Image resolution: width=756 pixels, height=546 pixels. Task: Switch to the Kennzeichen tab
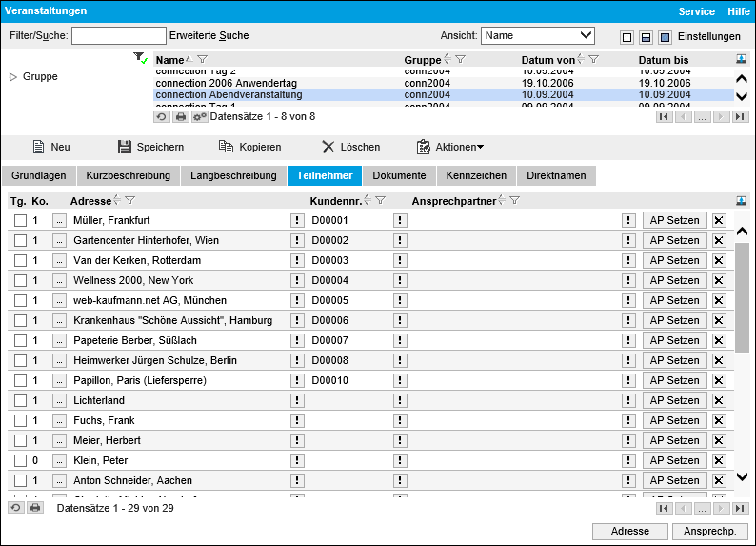(476, 175)
